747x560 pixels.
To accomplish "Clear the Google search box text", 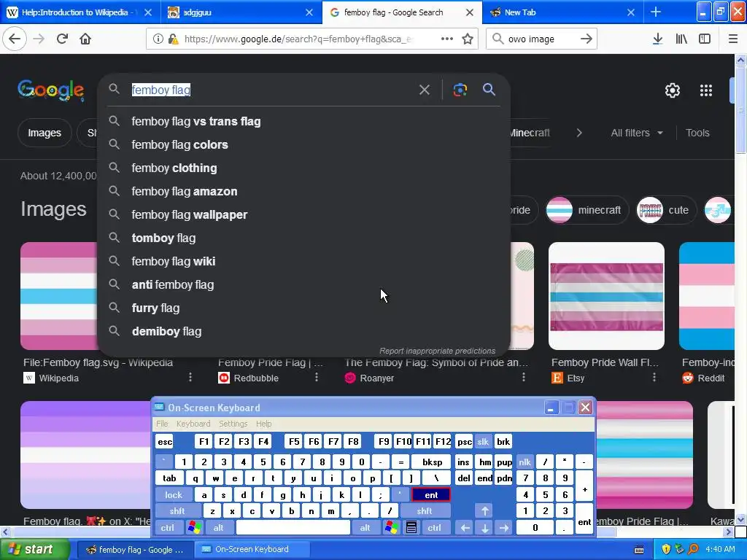I will pyautogui.click(x=424, y=90).
